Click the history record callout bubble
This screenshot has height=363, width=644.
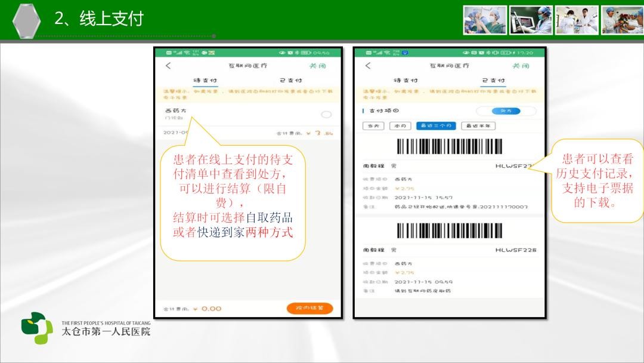click(596, 180)
